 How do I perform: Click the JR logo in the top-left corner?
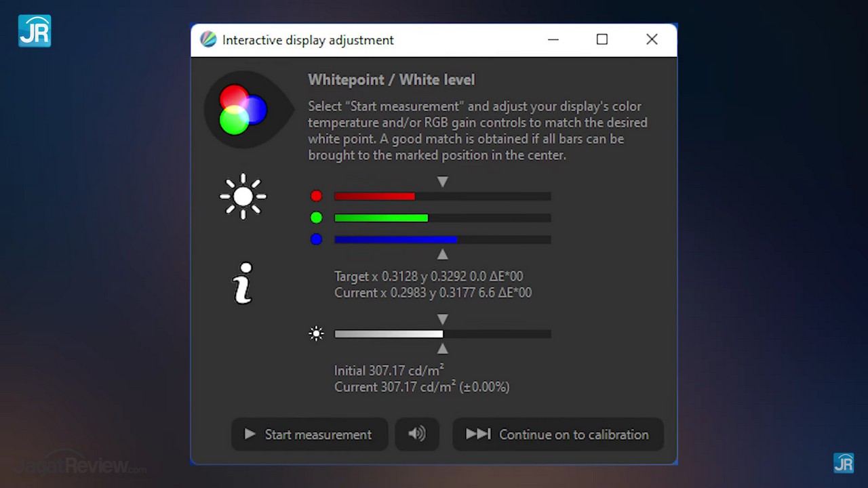pyautogui.click(x=35, y=30)
